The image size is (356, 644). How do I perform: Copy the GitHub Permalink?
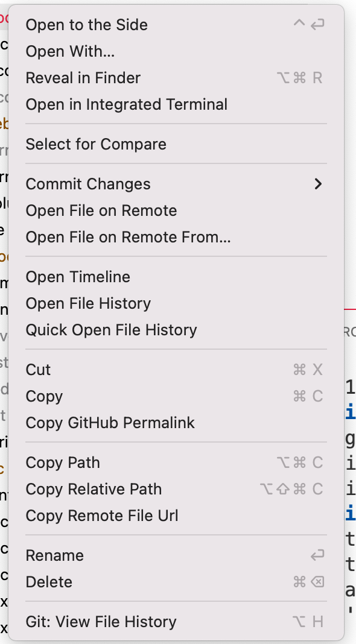[110, 423]
